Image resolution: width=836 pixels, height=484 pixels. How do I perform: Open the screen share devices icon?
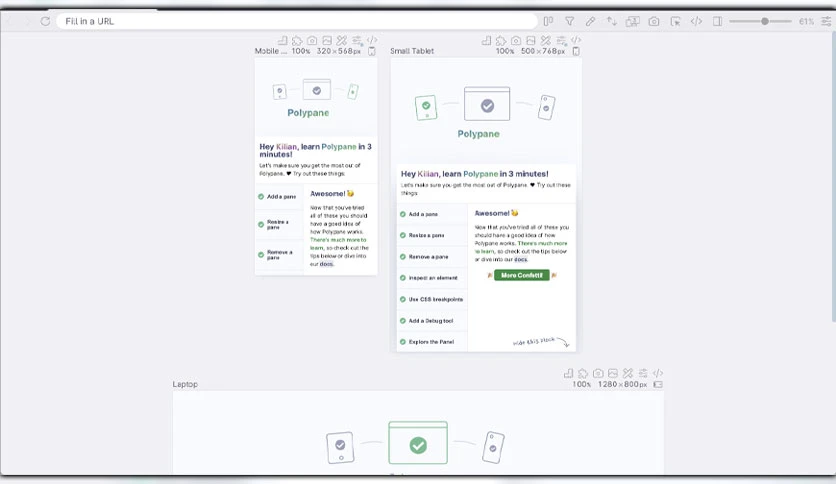633,21
